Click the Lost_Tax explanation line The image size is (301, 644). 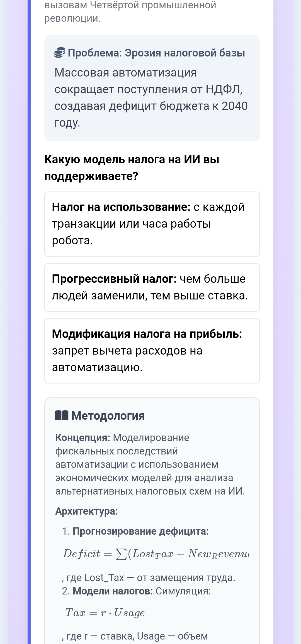pyautogui.click(x=149, y=578)
